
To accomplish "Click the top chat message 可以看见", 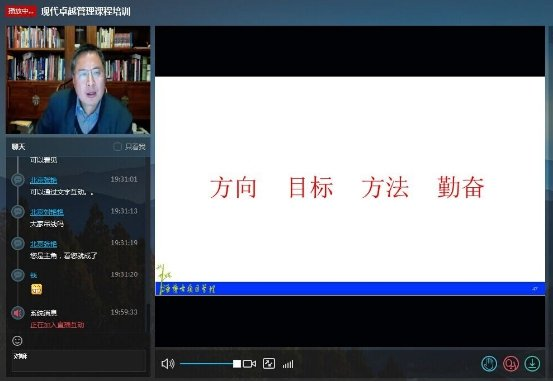I will point(43,160).
